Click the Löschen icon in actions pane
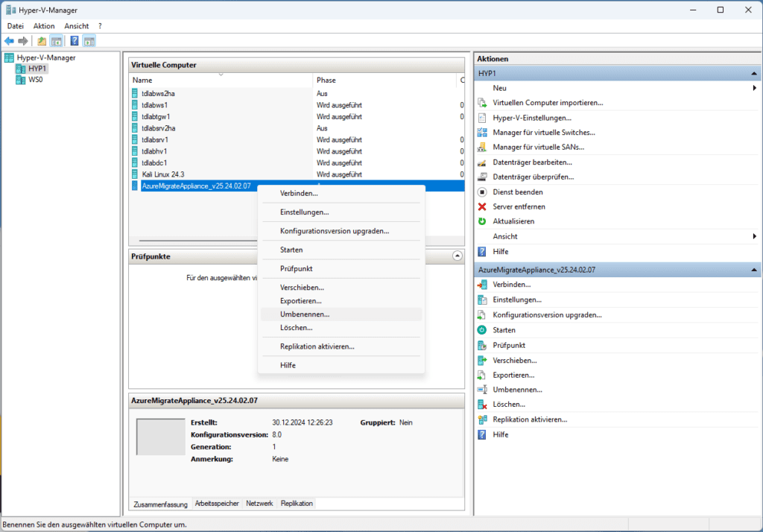This screenshot has width=763, height=532. [x=482, y=405]
